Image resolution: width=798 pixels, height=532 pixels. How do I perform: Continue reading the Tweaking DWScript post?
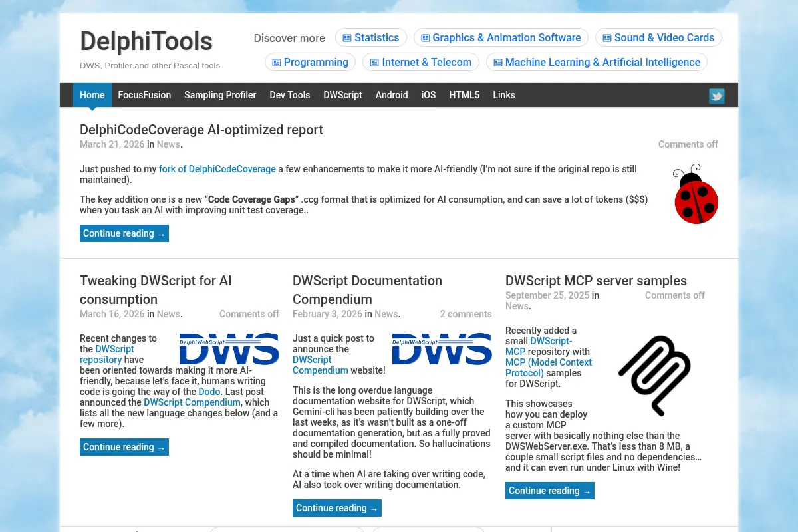[124, 447]
